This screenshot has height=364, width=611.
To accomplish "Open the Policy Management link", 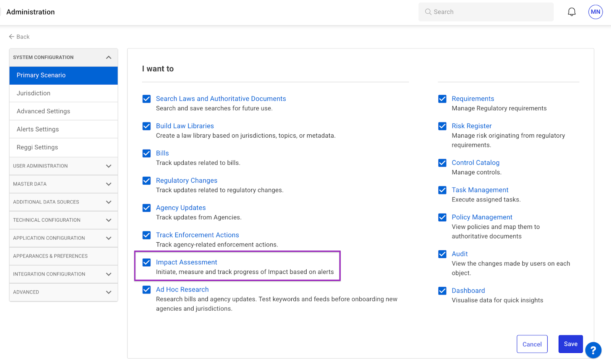I will click(482, 217).
